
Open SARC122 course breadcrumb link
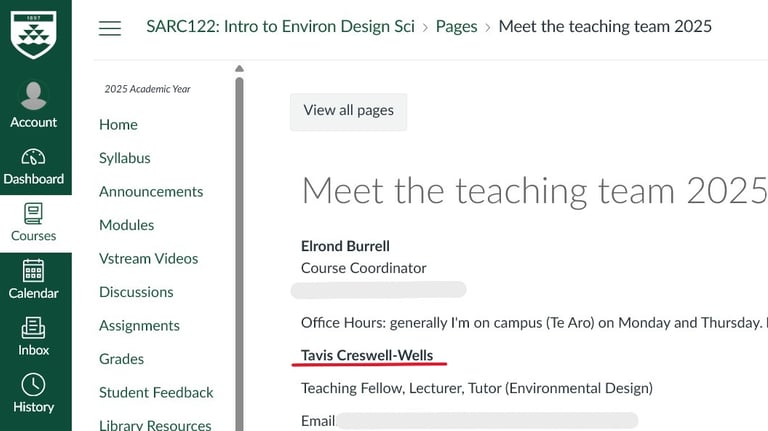pyautogui.click(x=280, y=27)
